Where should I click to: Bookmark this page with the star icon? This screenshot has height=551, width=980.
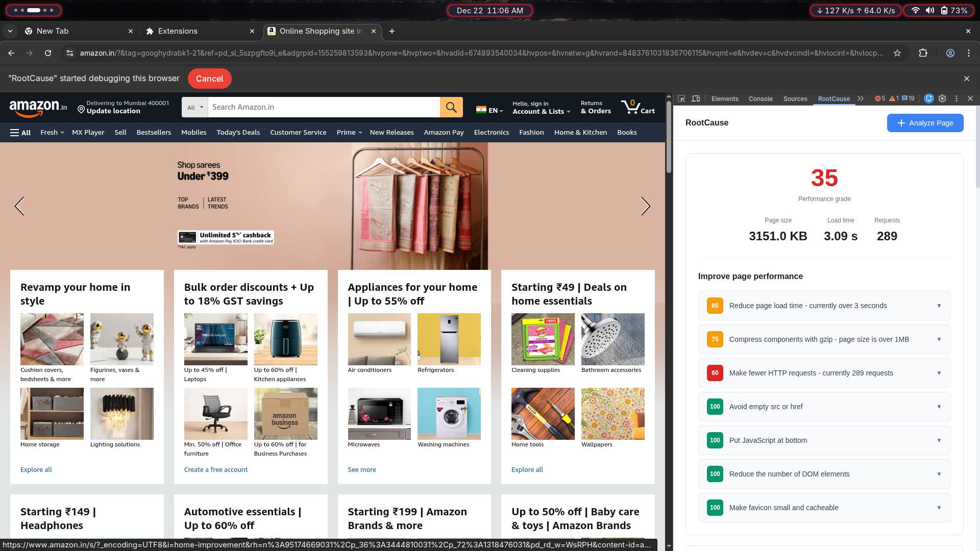897,53
